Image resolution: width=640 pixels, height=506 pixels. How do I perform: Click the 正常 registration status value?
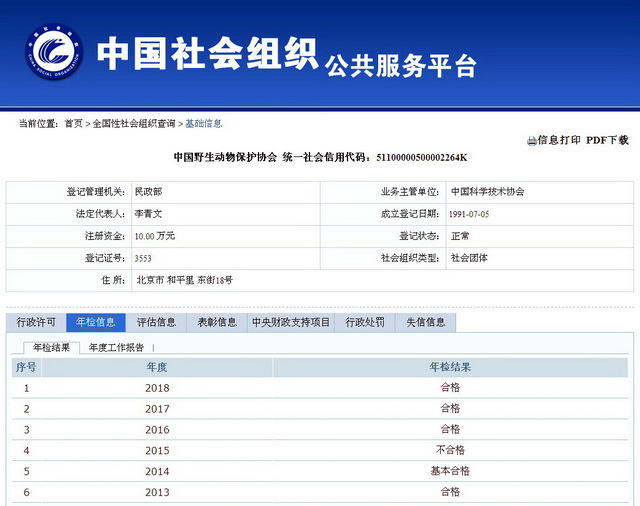tap(460, 236)
